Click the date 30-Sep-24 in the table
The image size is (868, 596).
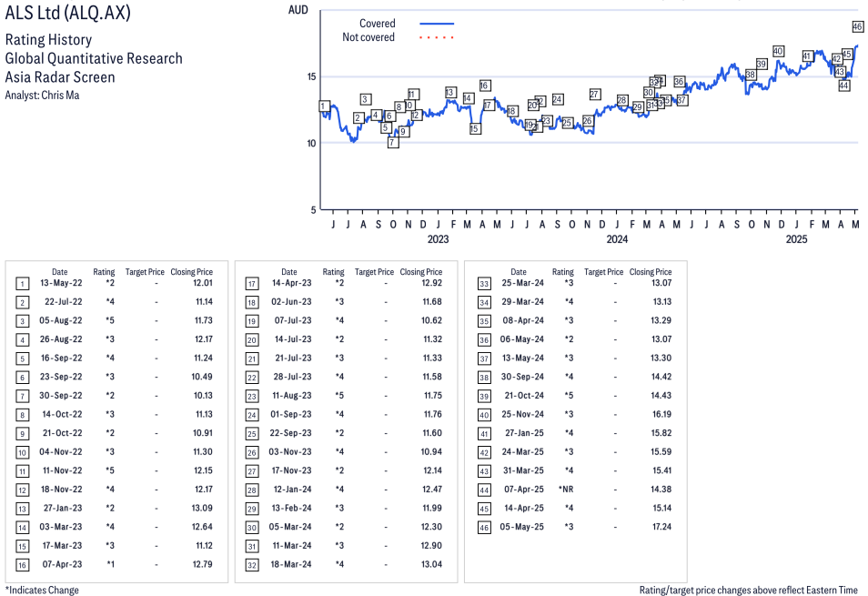(x=522, y=377)
